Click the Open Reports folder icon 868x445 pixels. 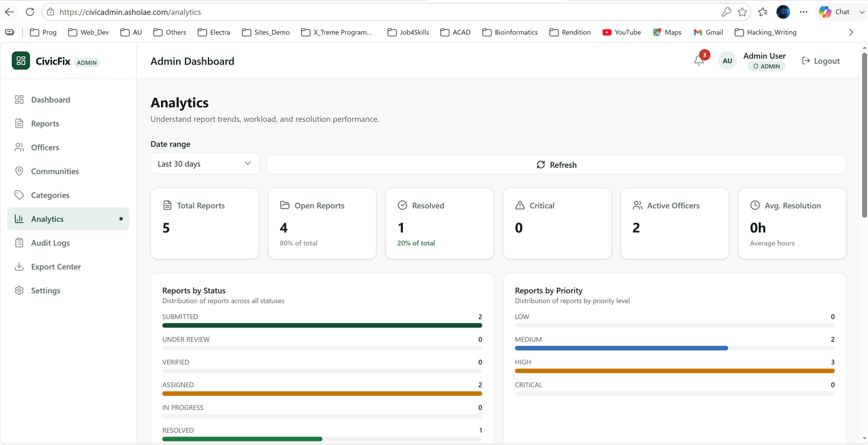[285, 205]
